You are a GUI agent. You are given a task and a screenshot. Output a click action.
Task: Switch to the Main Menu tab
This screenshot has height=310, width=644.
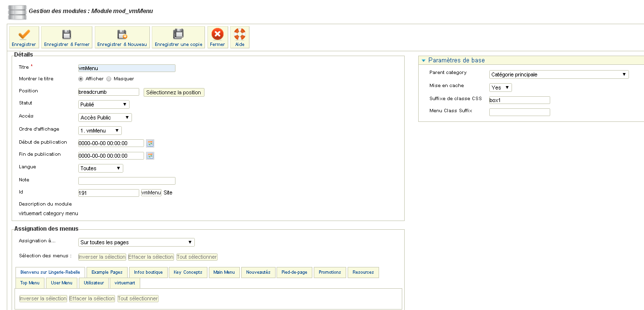point(224,272)
